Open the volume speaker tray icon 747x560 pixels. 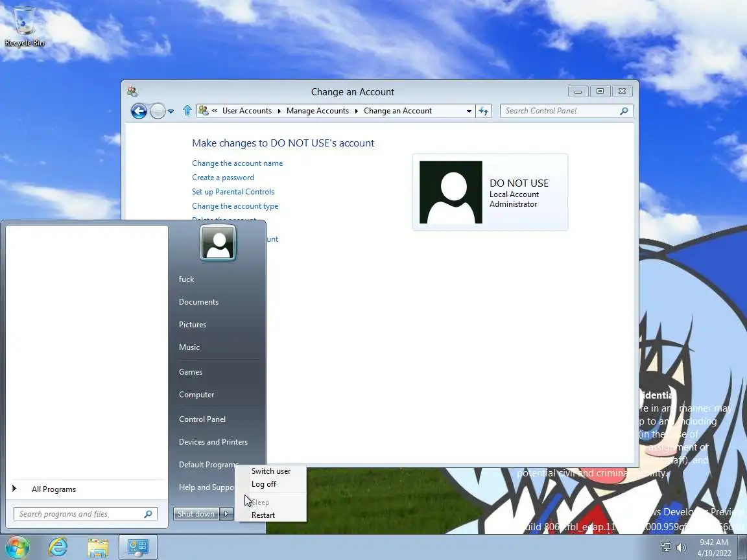(682, 548)
